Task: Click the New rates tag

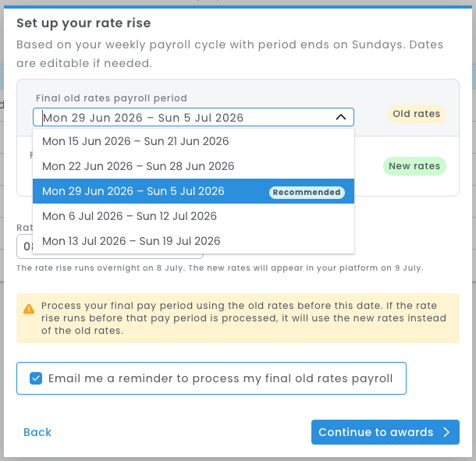Action: (414, 166)
